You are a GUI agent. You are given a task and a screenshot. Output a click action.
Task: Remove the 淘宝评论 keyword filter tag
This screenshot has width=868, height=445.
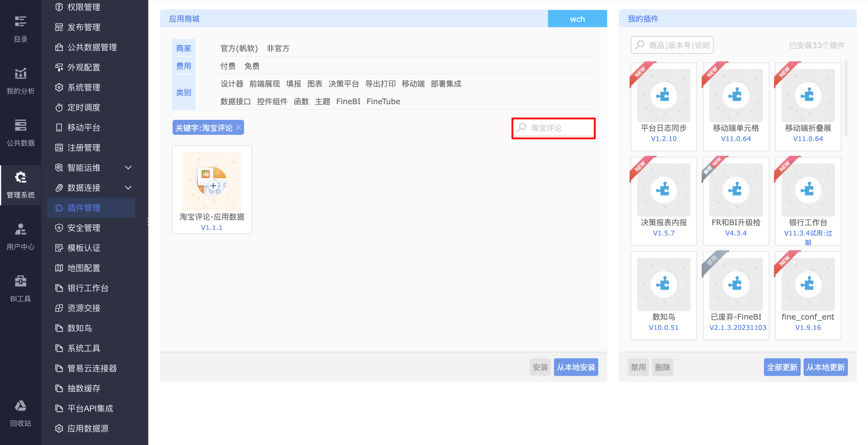tap(238, 127)
